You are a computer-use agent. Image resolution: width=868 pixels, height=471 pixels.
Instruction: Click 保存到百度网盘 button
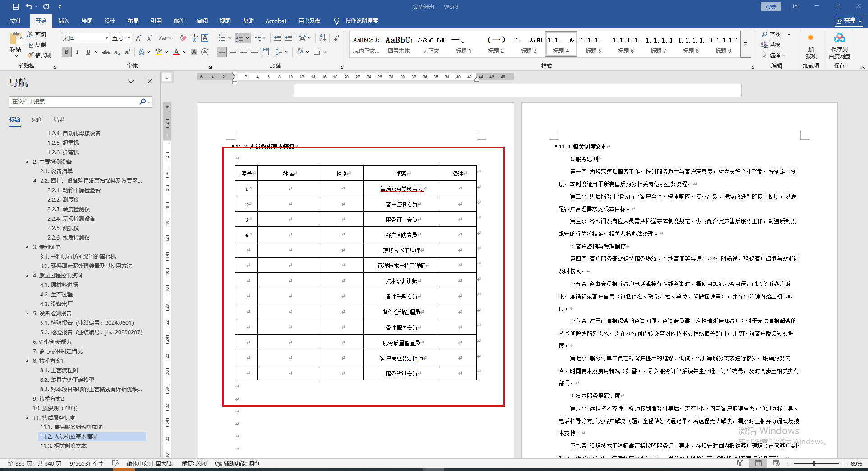(x=840, y=46)
